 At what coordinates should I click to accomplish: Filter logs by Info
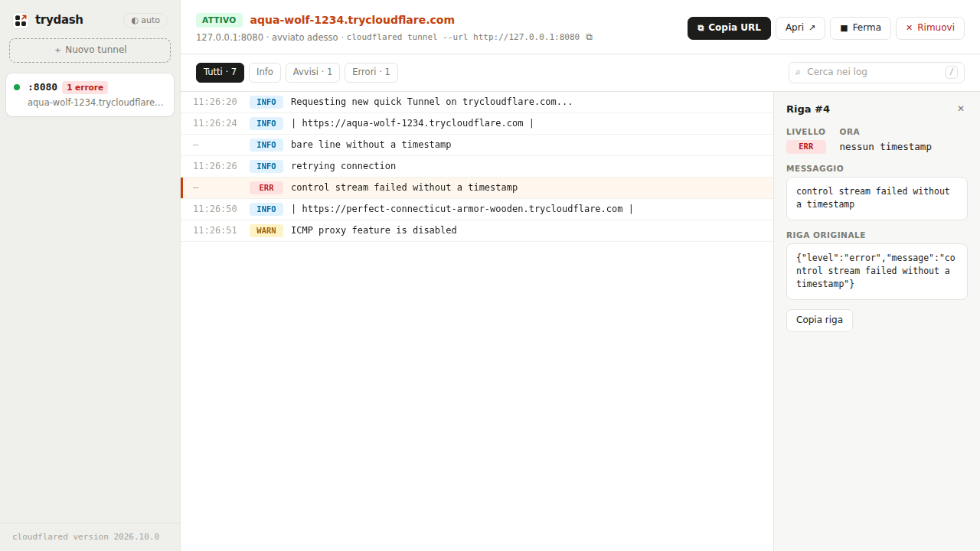[x=265, y=73]
